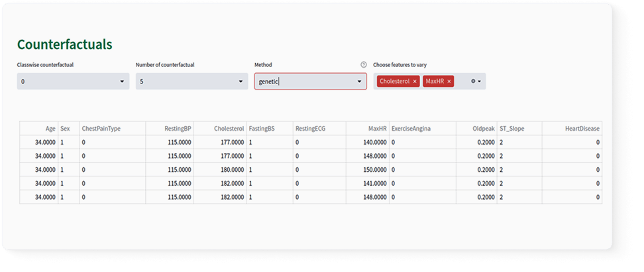The height and width of the screenshot is (272, 644).
Task: Select the Cholesterol tag label
Action: [394, 82]
